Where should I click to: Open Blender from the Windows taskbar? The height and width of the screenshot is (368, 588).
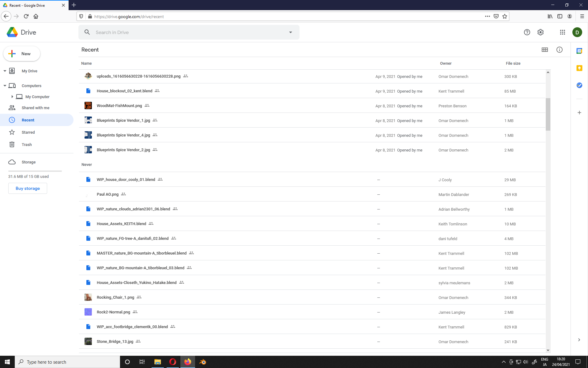(203, 362)
